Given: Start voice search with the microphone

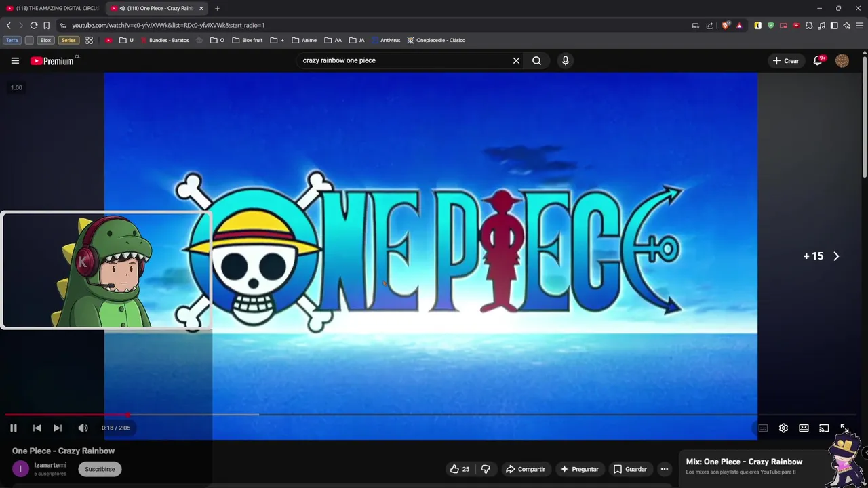Looking at the screenshot, I should pyautogui.click(x=566, y=60).
